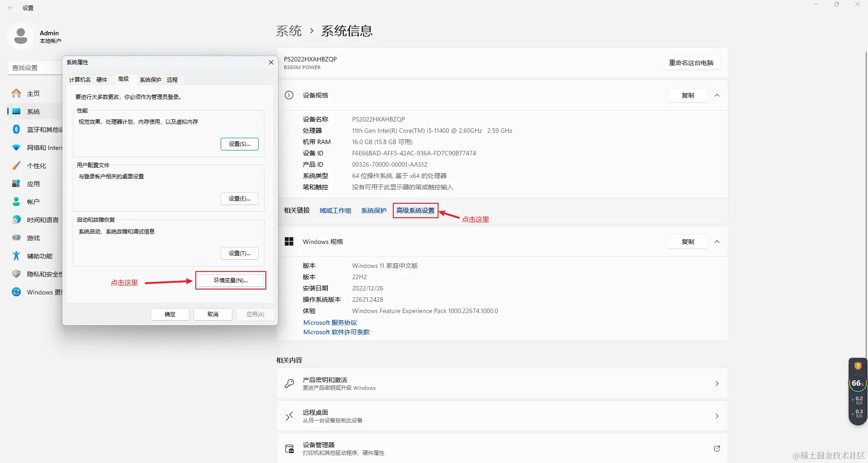Go to 主页 home icon in sidebar
This screenshot has width=868, height=463.
(16, 94)
